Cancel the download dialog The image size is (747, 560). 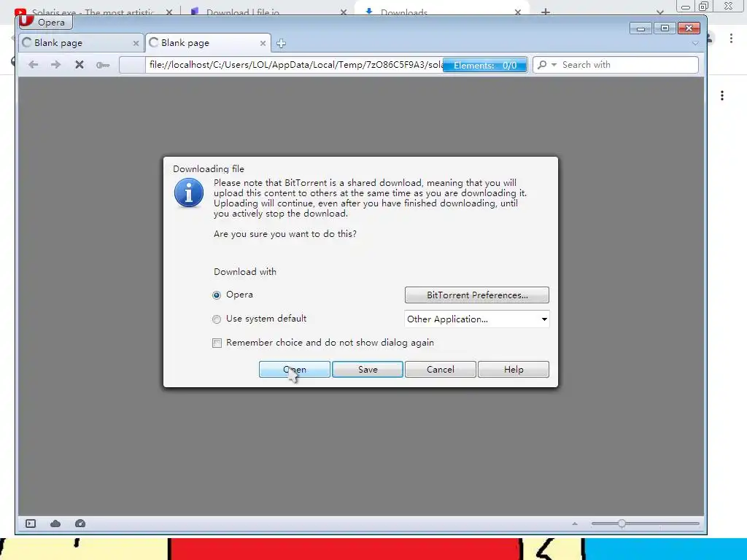(x=440, y=370)
